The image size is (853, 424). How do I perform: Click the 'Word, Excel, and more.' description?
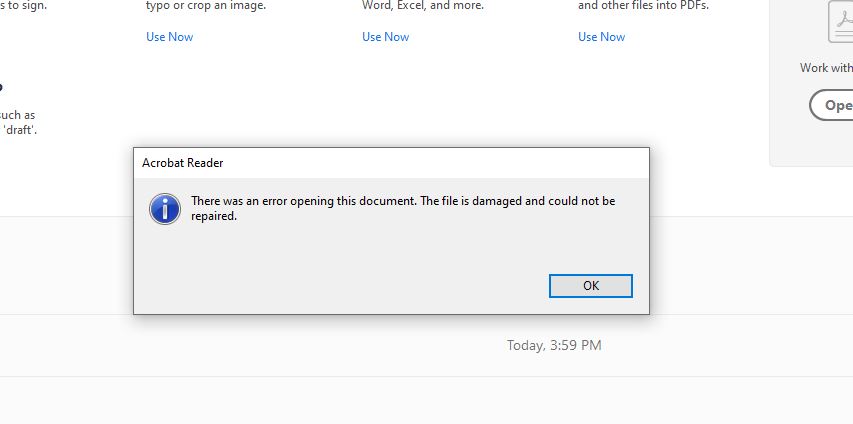click(x=422, y=6)
